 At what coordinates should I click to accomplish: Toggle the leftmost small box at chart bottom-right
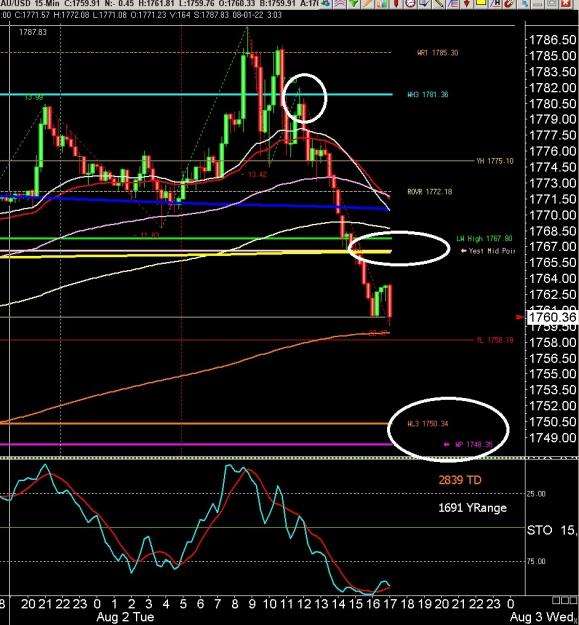556,600
